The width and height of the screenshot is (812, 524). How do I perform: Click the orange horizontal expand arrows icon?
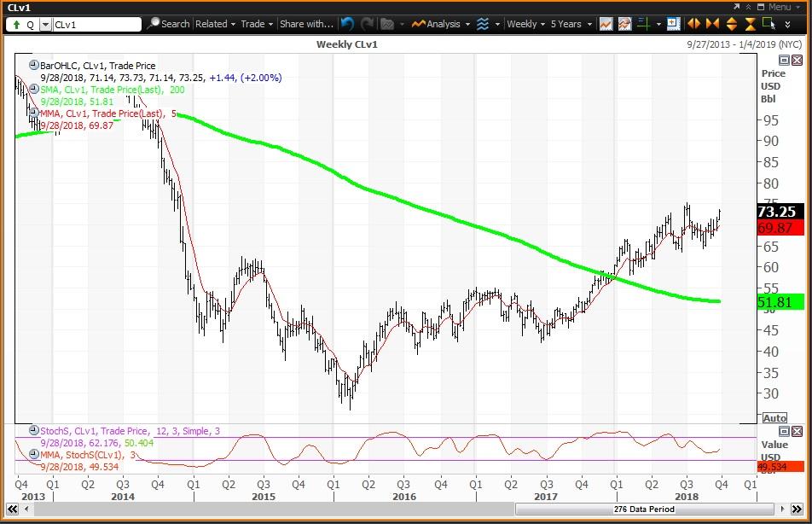[693, 24]
